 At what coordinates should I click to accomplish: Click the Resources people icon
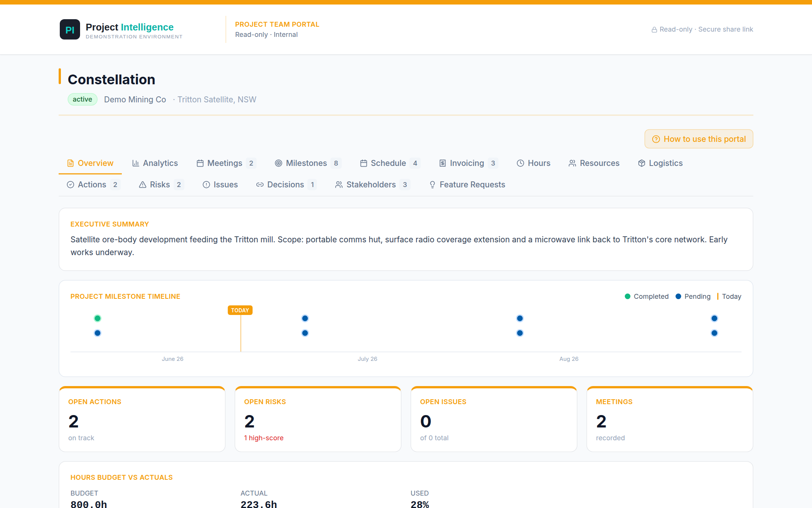(572, 163)
